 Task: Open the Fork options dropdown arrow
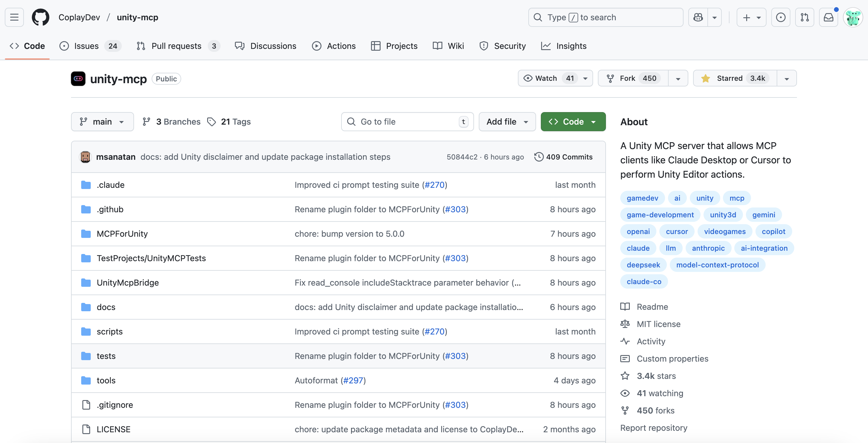pos(678,78)
